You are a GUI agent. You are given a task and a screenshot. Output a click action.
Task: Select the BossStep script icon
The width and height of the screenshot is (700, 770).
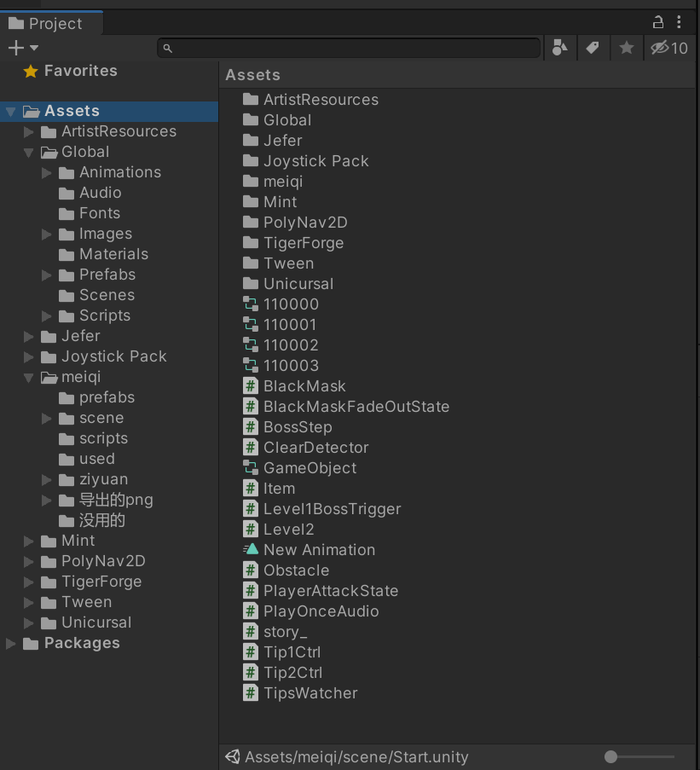(x=251, y=426)
